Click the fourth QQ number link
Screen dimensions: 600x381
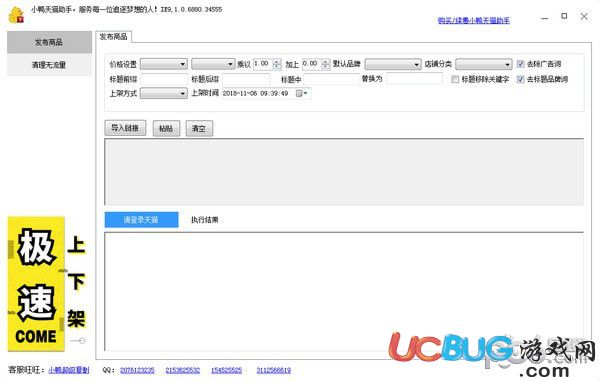coord(274,370)
